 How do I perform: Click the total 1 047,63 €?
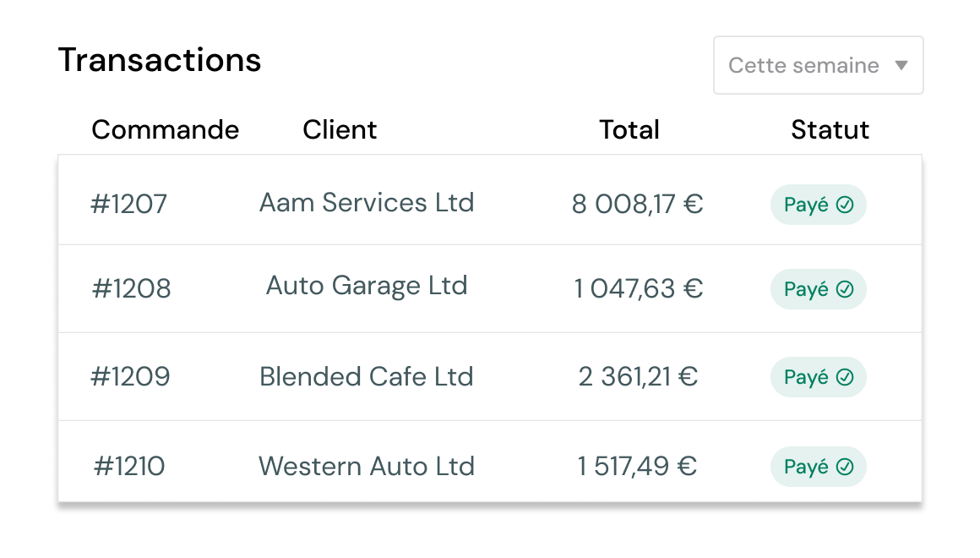pos(639,288)
